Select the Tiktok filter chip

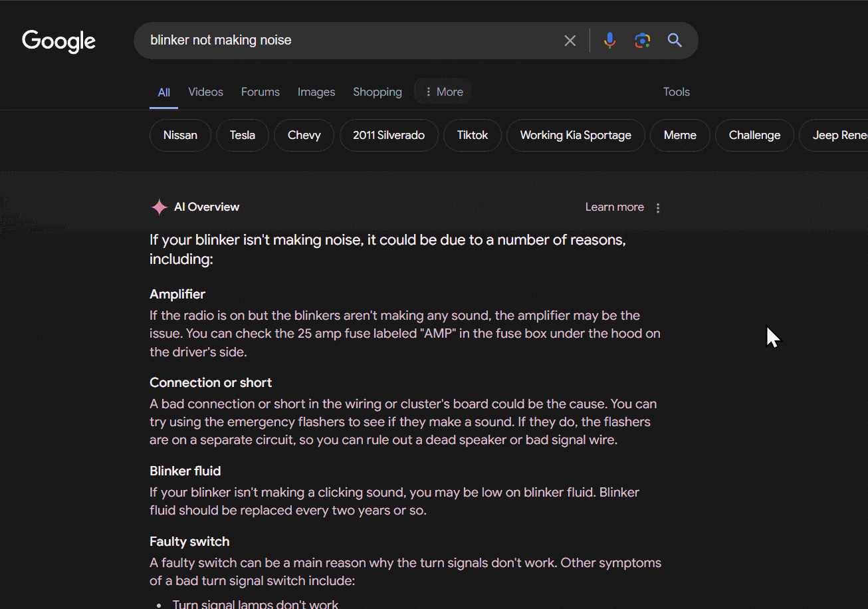[x=473, y=135]
